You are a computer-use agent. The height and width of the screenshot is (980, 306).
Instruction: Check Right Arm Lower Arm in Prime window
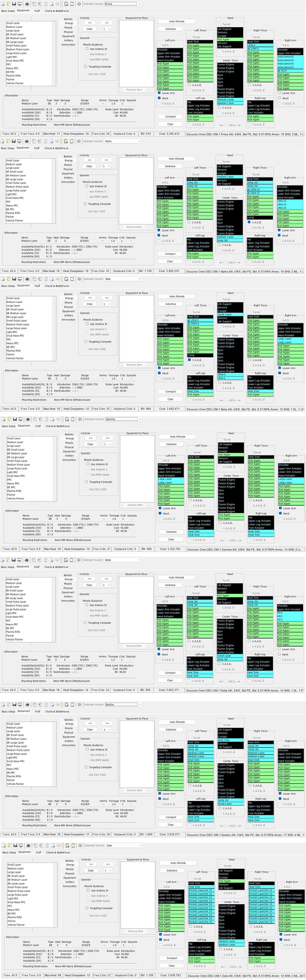click(x=279, y=93)
